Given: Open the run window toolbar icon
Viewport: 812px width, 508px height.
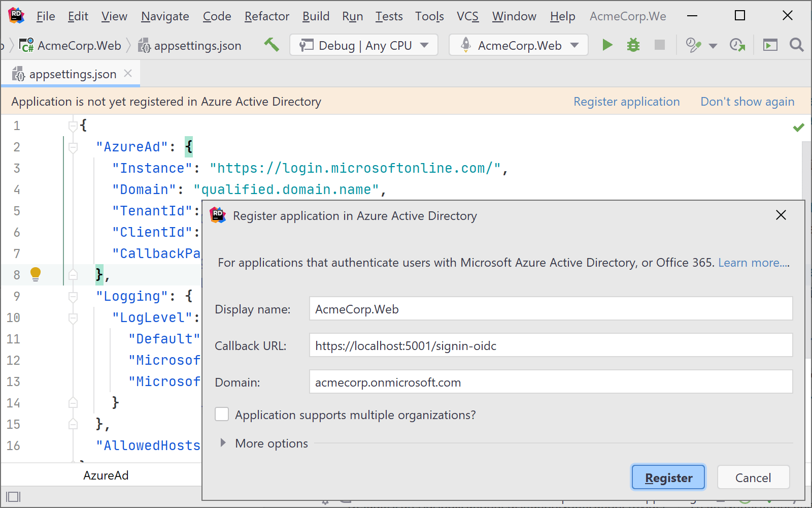Looking at the screenshot, I should point(770,45).
